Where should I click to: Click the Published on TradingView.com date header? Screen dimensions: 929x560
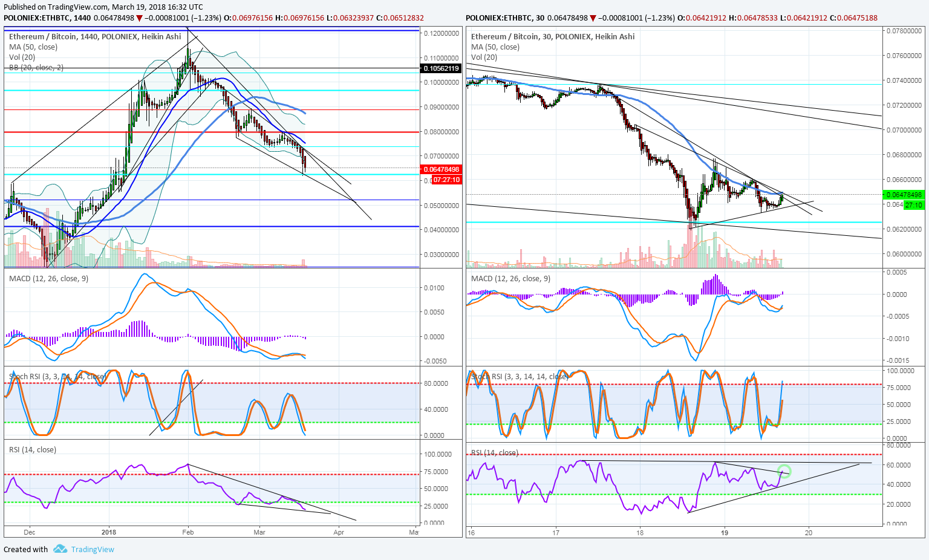coord(103,7)
